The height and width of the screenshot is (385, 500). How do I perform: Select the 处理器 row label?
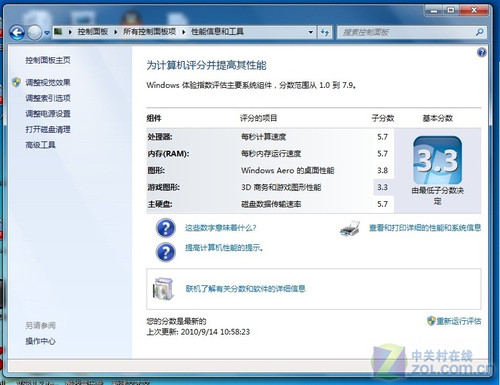(160, 137)
